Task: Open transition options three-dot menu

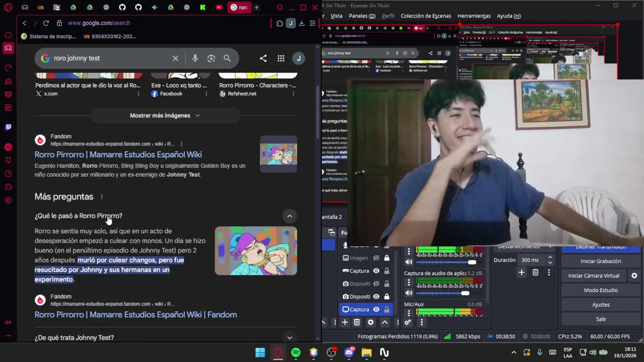Action: point(549,273)
